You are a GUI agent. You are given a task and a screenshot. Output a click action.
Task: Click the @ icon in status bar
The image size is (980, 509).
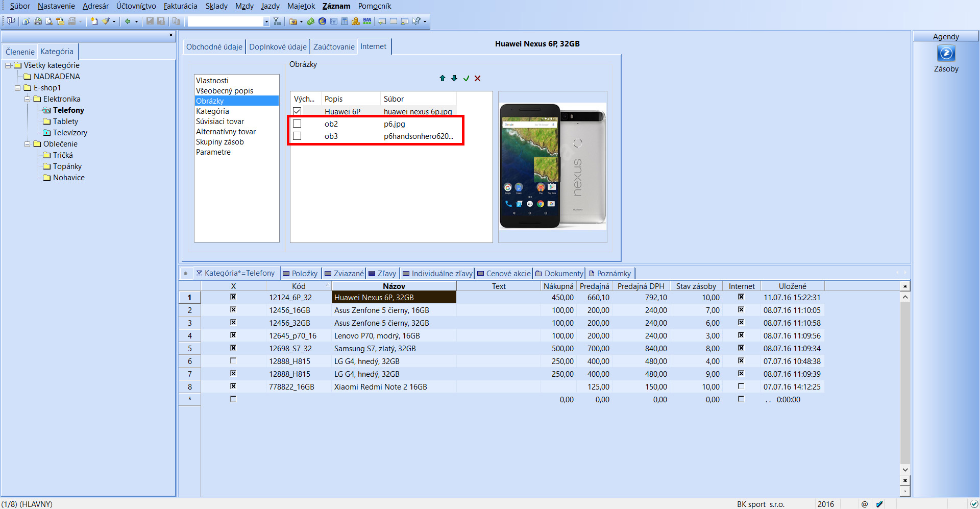(x=865, y=504)
